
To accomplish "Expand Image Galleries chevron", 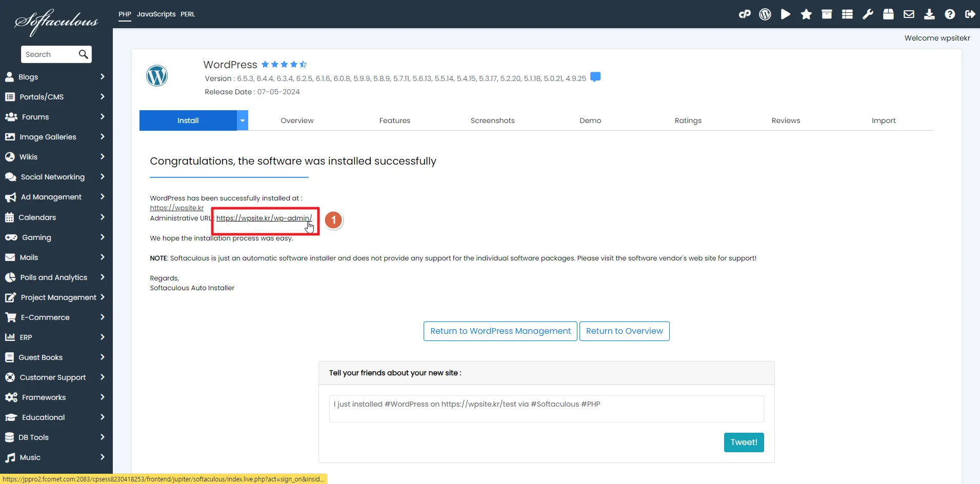I will point(103,137).
